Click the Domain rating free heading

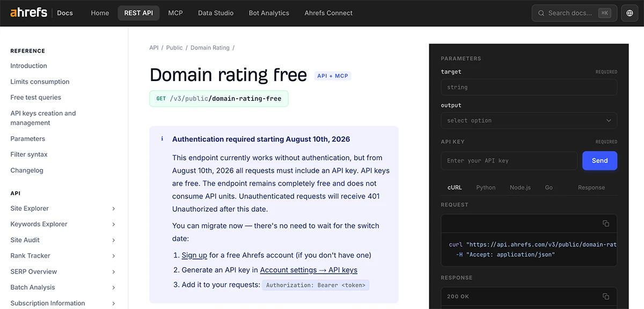(228, 75)
